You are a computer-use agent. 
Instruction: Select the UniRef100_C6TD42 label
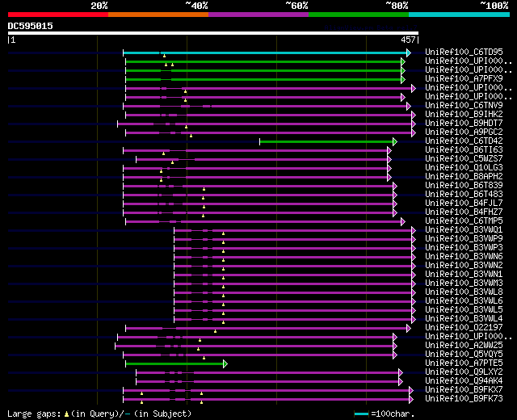[x=464, y=141]
